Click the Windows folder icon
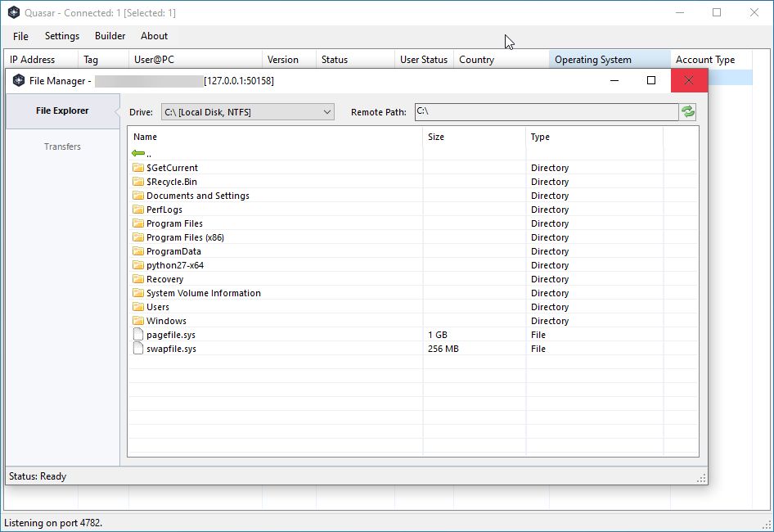This screenshot has width=774, height=532. point(138,320)
